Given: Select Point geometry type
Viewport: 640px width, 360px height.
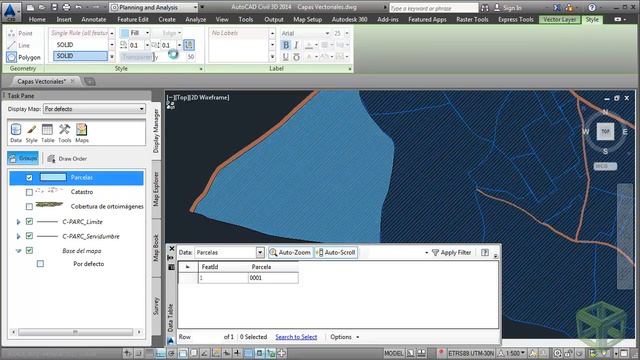Looking at the screenshot, I should pos(20,33).
